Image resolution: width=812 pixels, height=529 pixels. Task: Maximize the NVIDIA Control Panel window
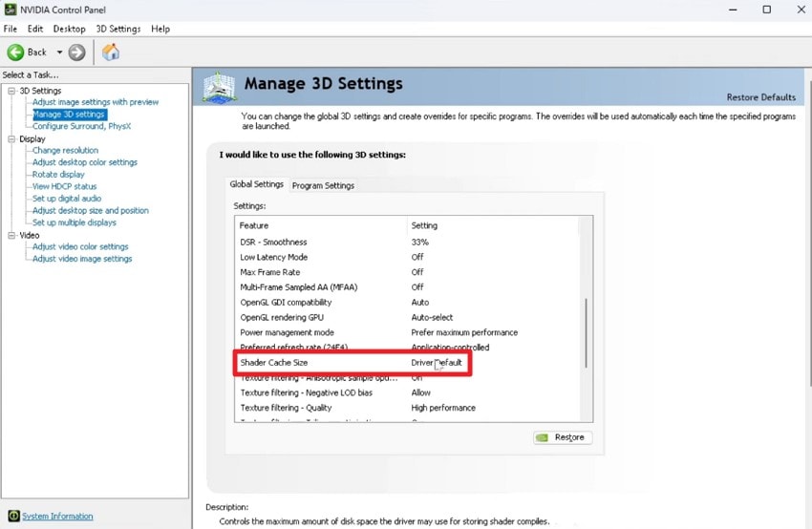point(767,10)
